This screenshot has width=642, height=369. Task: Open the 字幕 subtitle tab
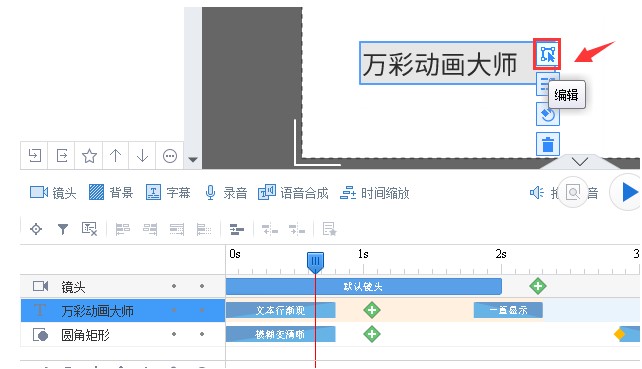168,192
